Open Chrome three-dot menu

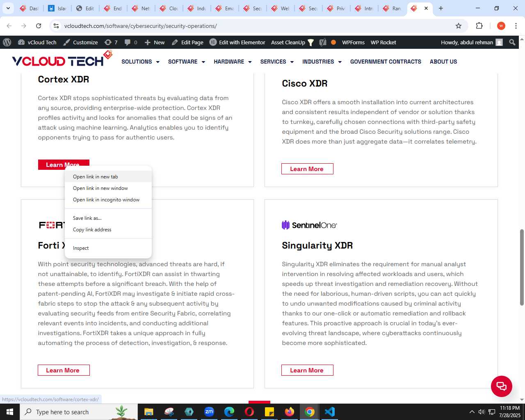[516, 26]
